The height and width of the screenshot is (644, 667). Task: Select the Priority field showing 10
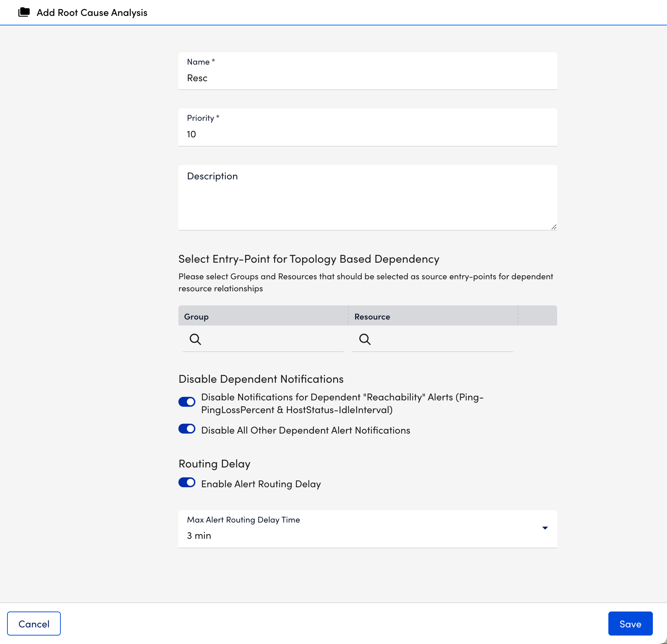point(367,134)
